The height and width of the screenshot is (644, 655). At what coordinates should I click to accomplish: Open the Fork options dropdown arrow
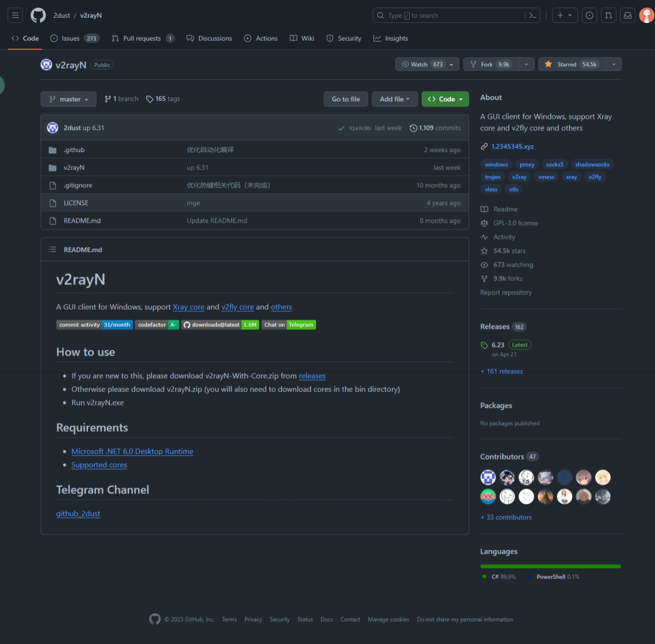pos(526,65)
